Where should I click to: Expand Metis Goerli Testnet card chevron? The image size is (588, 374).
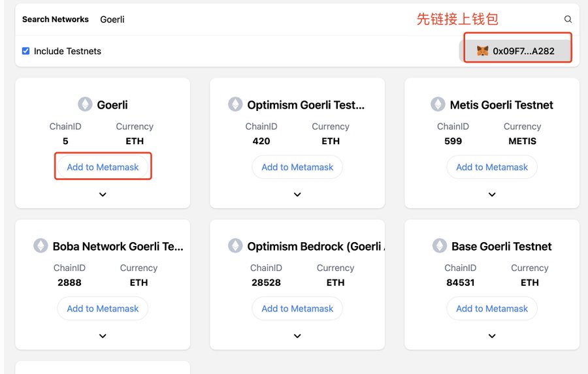coord(492,195)
